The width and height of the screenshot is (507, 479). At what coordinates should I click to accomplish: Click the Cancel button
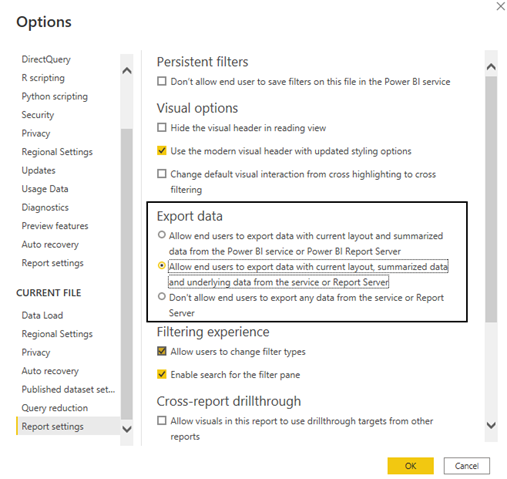[466, 466]
